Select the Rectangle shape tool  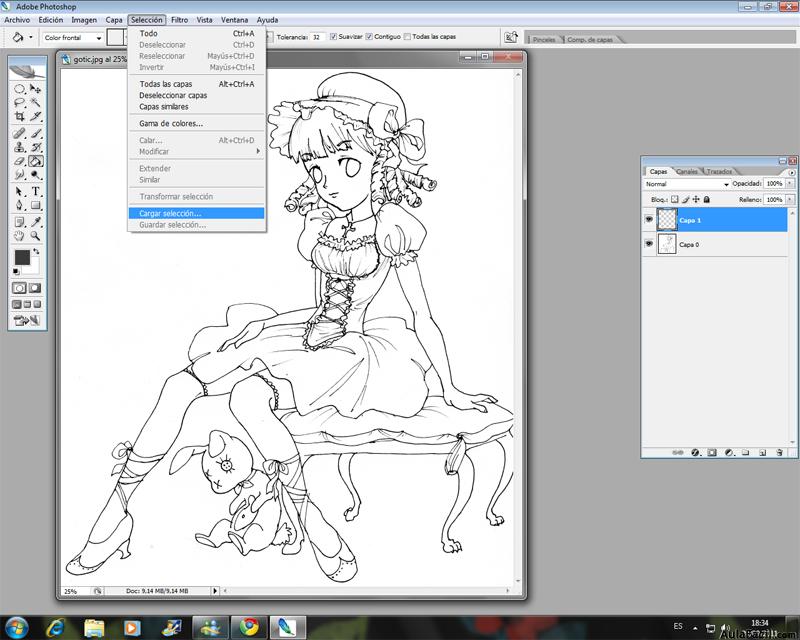pyautogui.click(x=35, y=205)
